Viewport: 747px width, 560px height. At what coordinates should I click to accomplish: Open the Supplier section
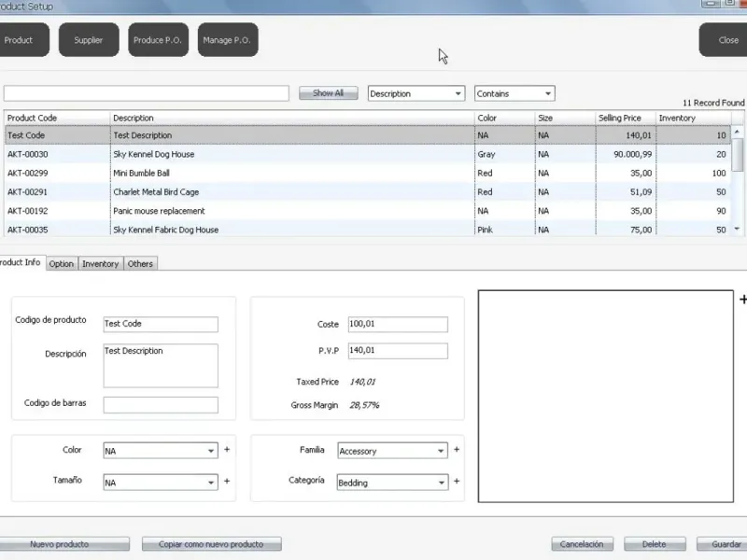89,40
